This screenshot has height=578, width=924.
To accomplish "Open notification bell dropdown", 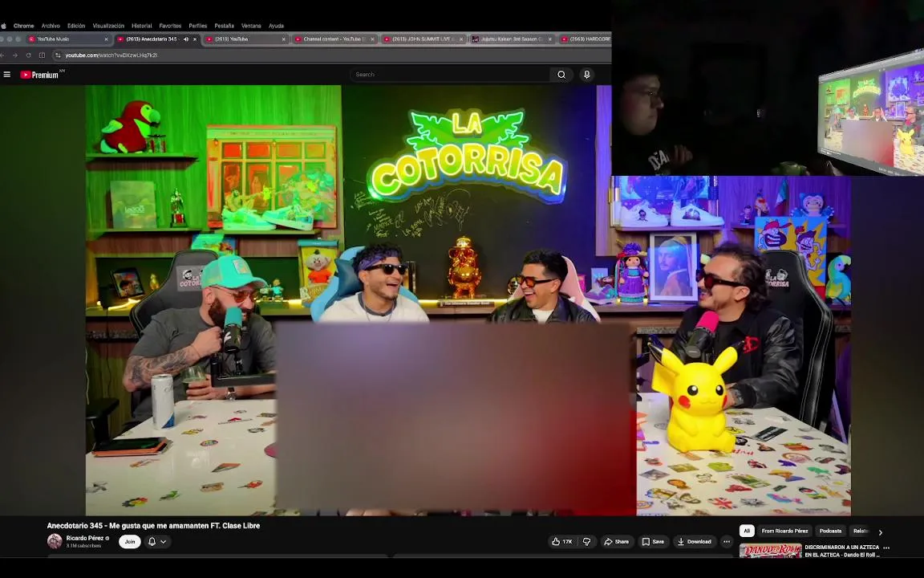I will 157,541.
